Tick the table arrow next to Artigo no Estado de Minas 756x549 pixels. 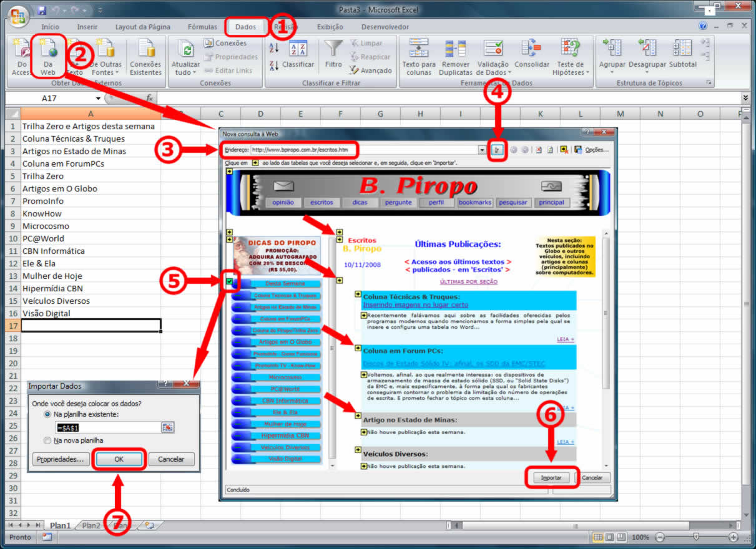(x=358, y=416)
